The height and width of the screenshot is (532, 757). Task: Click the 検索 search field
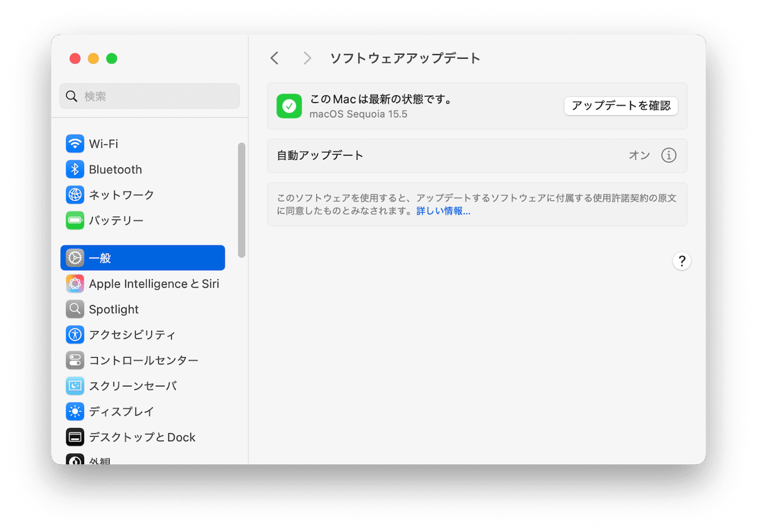point(149,96)
